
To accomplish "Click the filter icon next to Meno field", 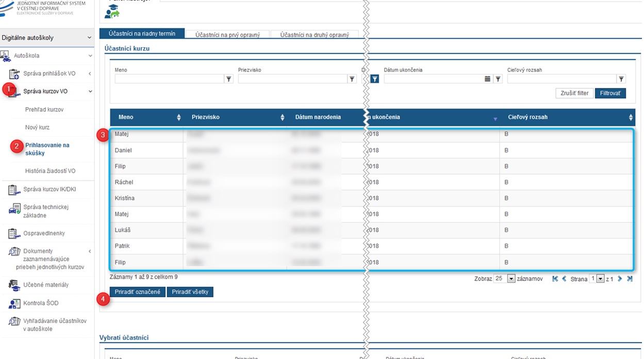I will 229,79.
